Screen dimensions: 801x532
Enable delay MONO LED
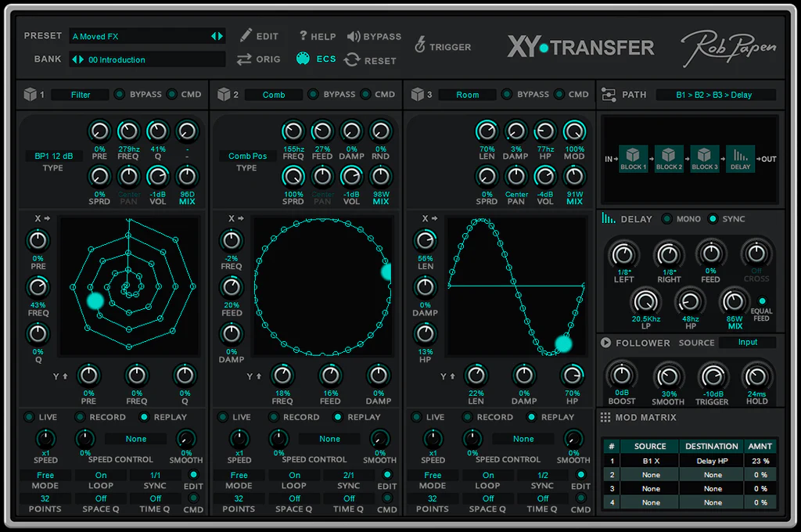pos(666,219)
